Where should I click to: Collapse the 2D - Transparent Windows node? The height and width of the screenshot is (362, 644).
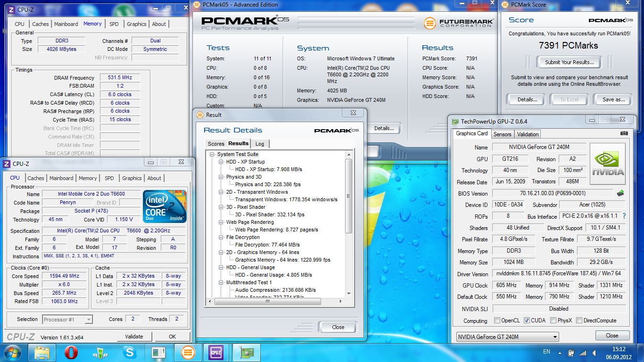pyautogui.click(x=222, y=192)
